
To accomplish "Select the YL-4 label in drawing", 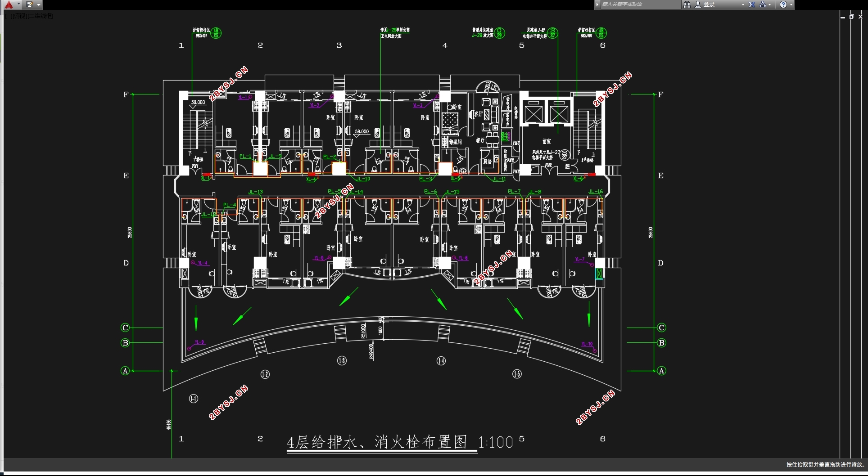I will pos(203,263).
